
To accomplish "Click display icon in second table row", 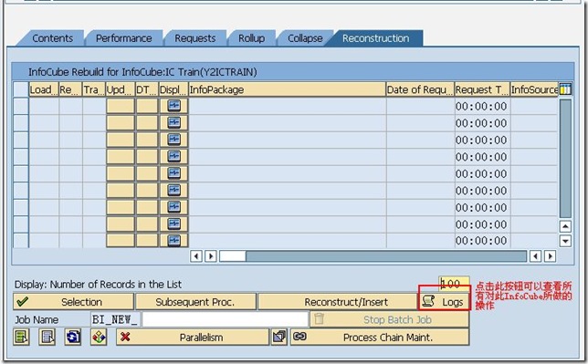I will 174,122.
